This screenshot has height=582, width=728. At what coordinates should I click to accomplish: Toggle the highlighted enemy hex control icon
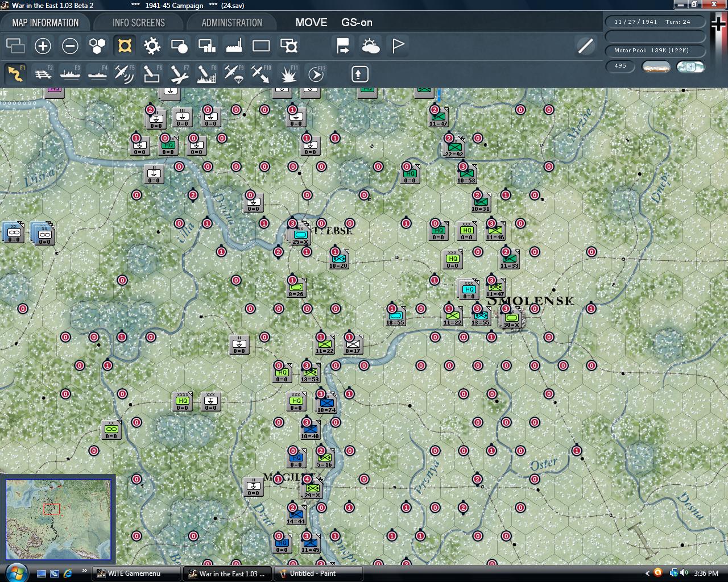pyautogui.click(x=125, y=46)
